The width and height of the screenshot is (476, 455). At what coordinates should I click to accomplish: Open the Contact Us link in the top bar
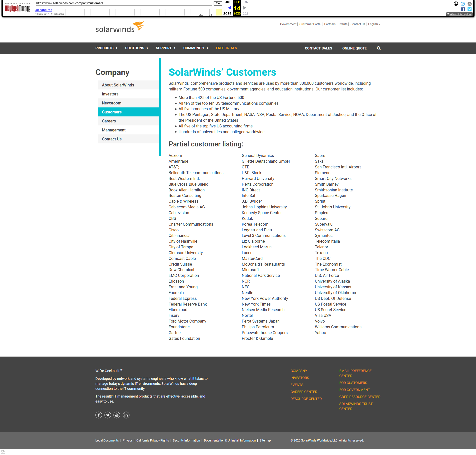358,24
